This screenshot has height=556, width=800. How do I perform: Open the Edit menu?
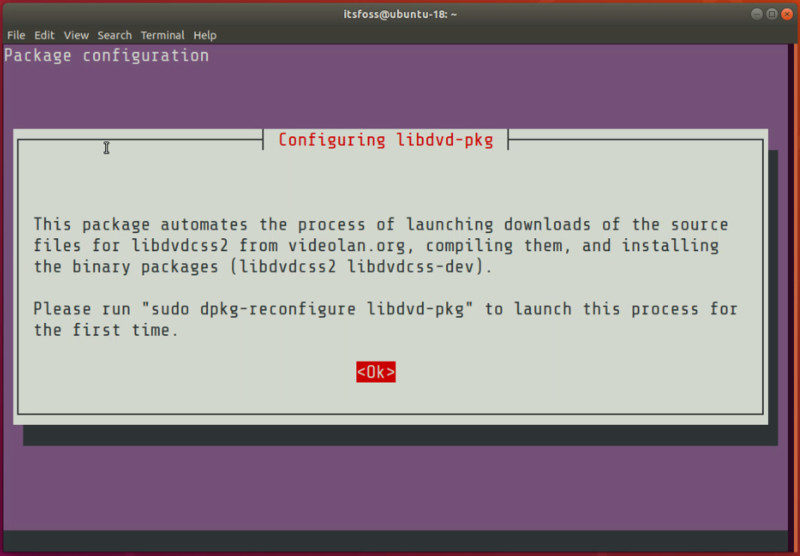44,35
